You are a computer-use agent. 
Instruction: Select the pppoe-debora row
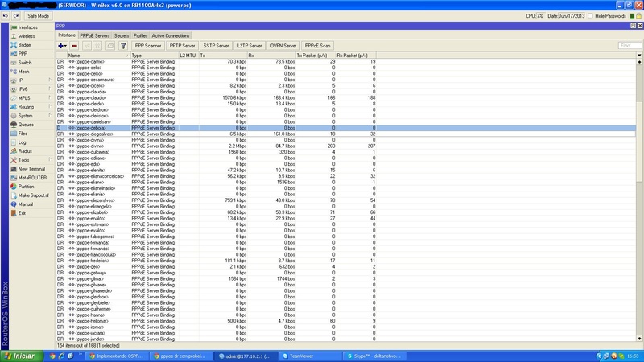click(x=346, y=128)
